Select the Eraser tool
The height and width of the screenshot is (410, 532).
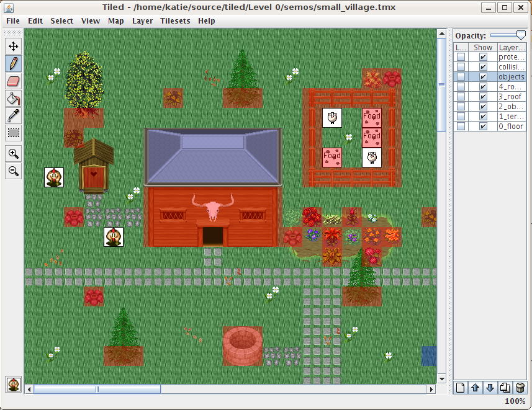coord(13,81)
